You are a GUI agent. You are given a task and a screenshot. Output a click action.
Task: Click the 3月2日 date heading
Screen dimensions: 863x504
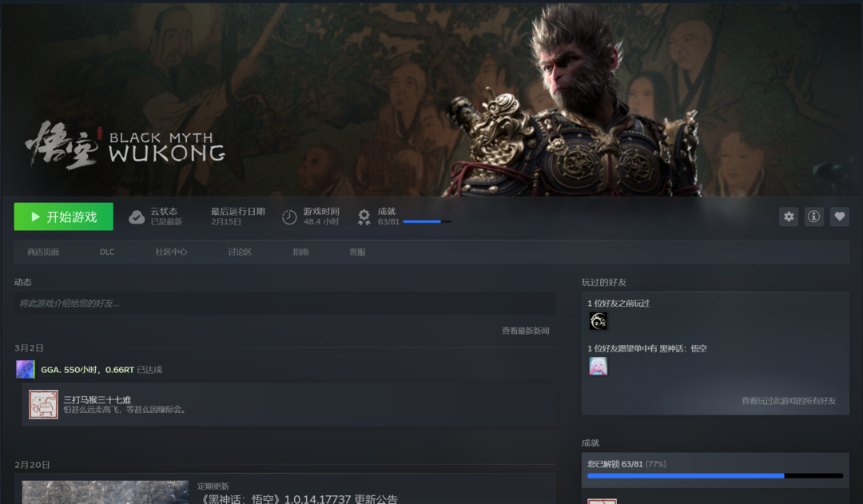pos(29,347)
